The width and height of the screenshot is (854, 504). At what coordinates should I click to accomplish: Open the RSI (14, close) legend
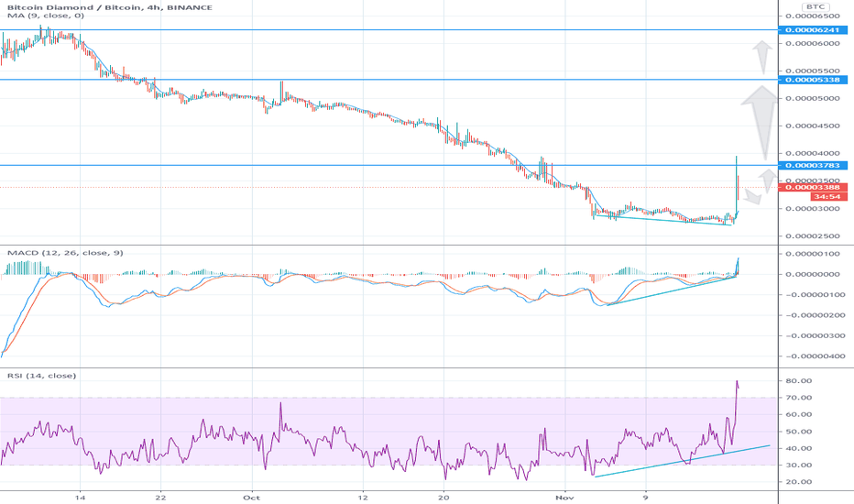point(41,376)
